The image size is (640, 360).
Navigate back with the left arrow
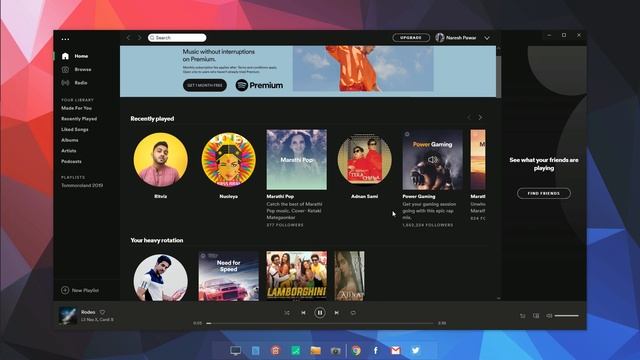(x=128, y=38)
